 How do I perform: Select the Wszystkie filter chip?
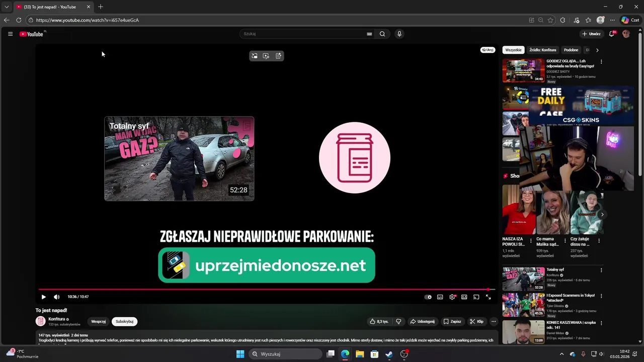point(513,50)
